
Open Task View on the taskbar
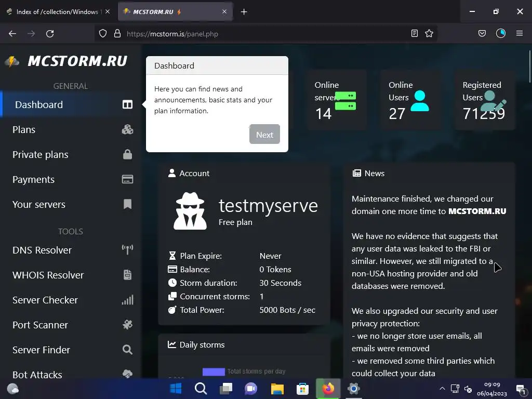click(x=225, y=389)
